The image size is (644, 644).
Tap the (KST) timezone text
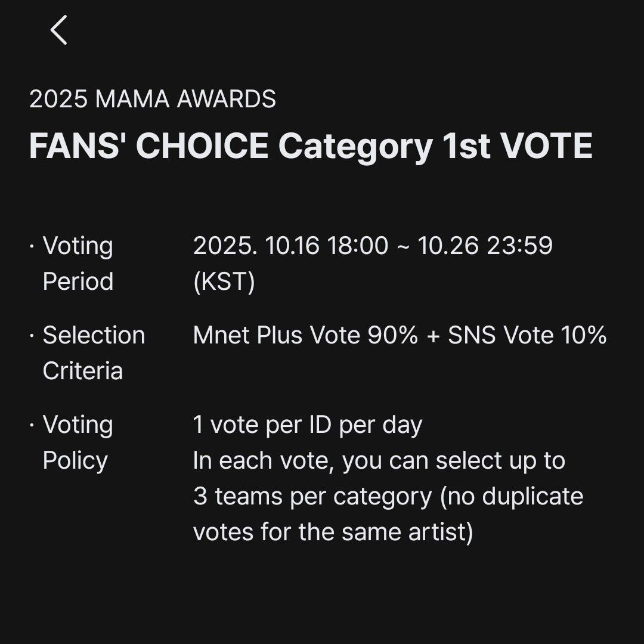pyautogui.click(x=224, y=281)
